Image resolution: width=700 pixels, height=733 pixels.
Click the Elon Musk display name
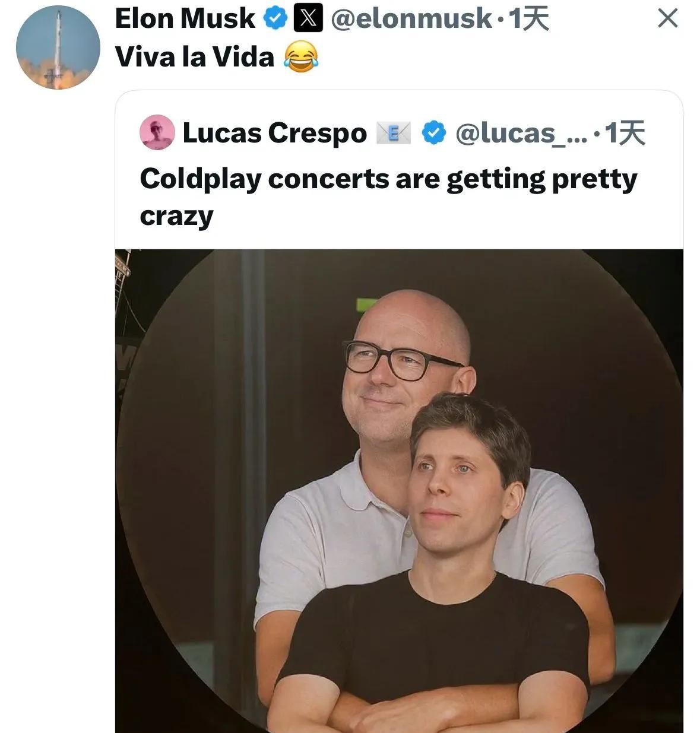click(x=185, y=19)
